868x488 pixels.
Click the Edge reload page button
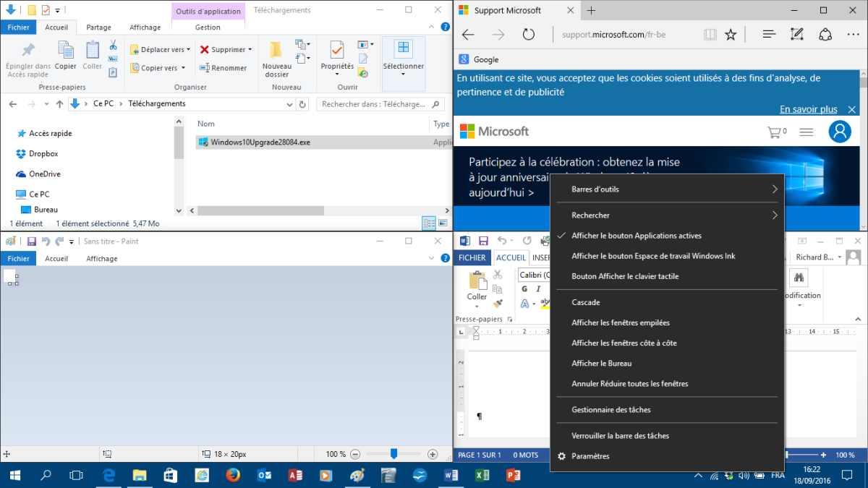tap(528, 34)
